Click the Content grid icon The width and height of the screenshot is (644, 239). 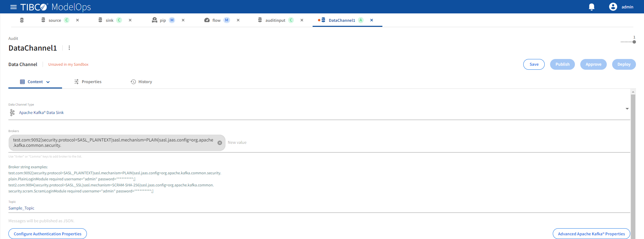[22, 82]
